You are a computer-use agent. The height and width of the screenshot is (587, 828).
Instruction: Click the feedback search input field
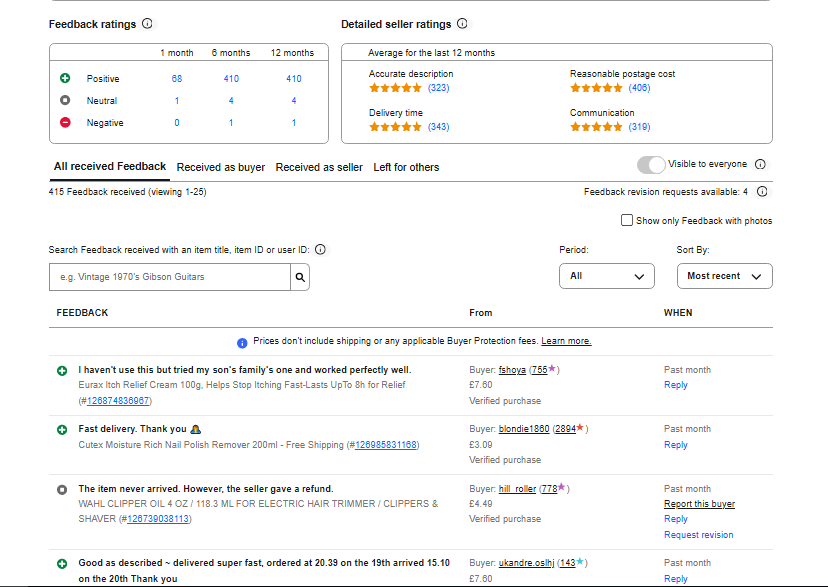pos(170,277)
